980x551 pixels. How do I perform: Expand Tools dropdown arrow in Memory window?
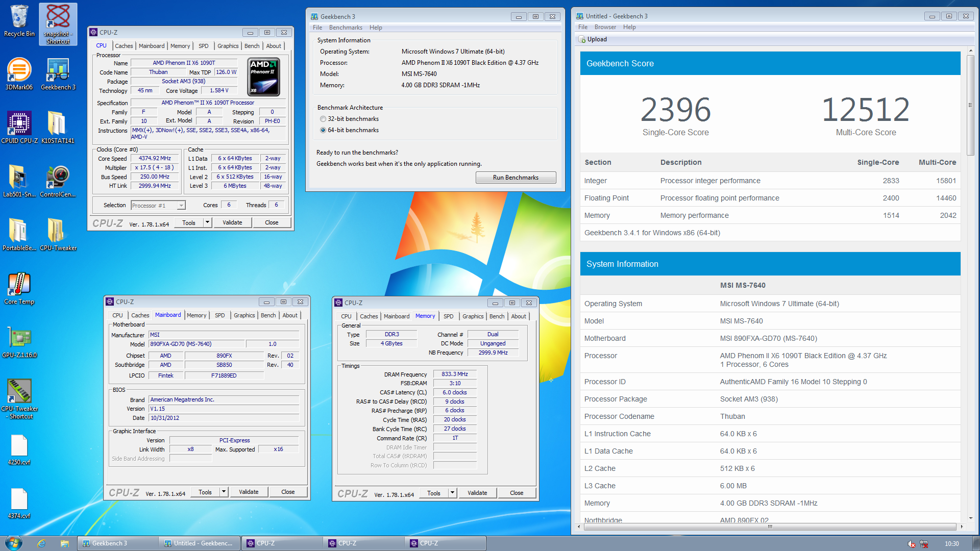452,493
